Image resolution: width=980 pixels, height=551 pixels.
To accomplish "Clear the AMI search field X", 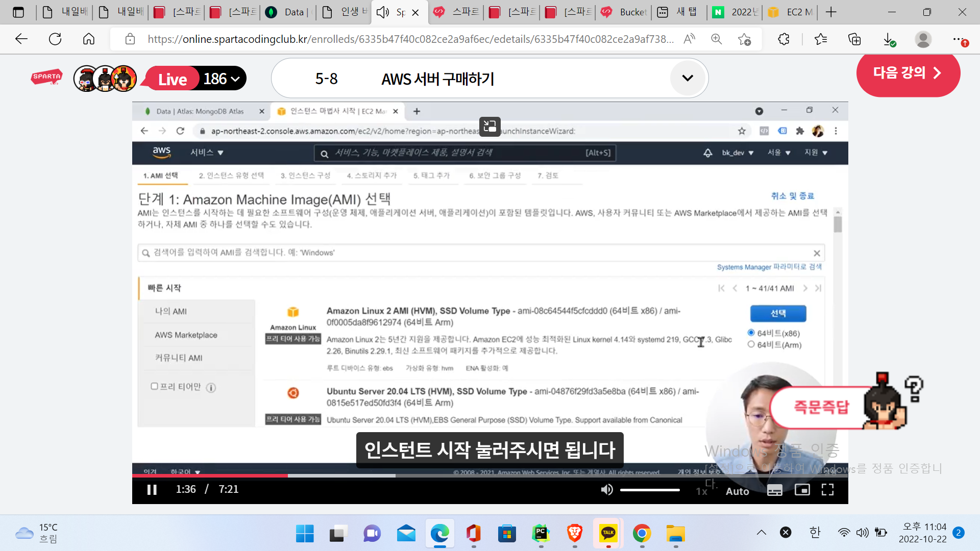I will 817,253.
